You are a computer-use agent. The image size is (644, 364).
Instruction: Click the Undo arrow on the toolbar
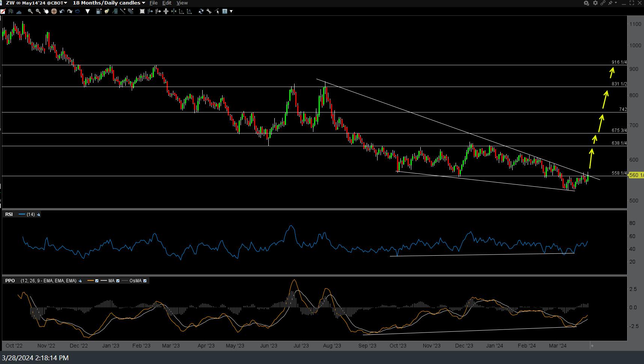(62, 11)
